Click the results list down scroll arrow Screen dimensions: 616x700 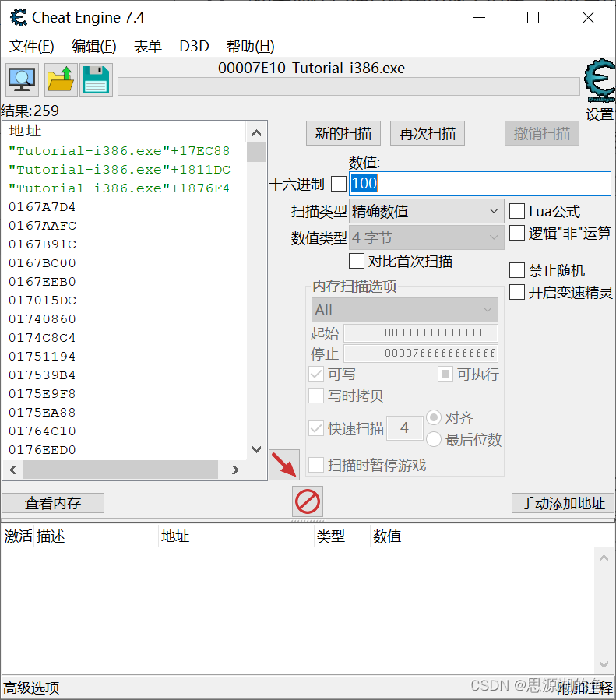coord(257,449)
